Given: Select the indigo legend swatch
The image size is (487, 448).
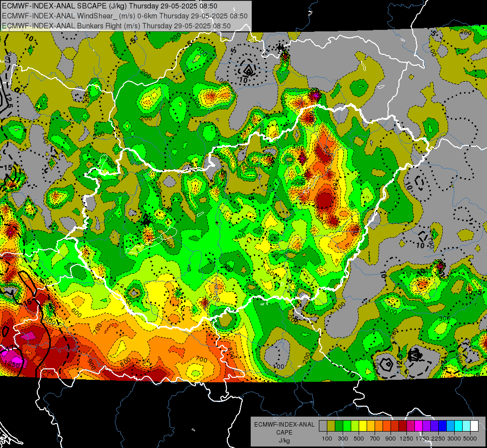Looking at the screenshot, I should click(x=434, y=426).
